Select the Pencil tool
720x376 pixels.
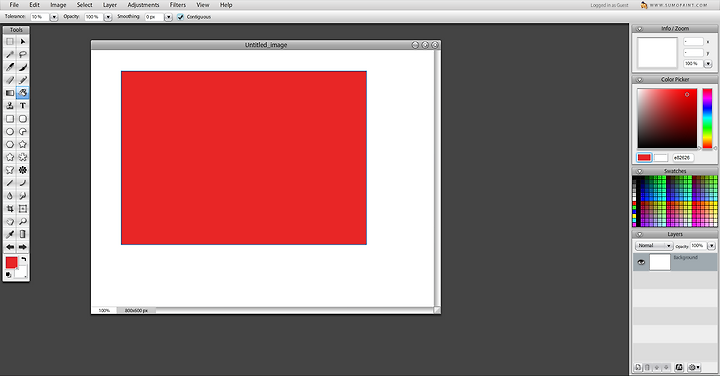[x=22, y=80]
